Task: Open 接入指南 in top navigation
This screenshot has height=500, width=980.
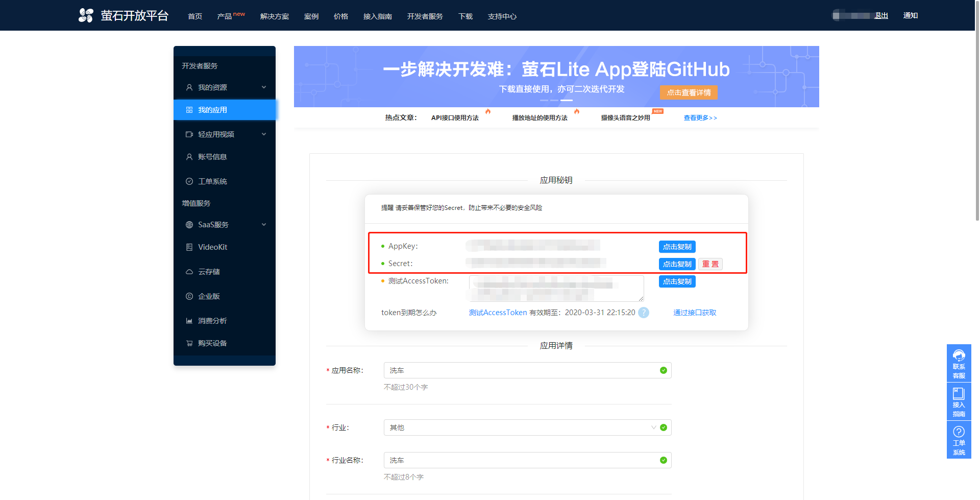Action: click(378, 16)
